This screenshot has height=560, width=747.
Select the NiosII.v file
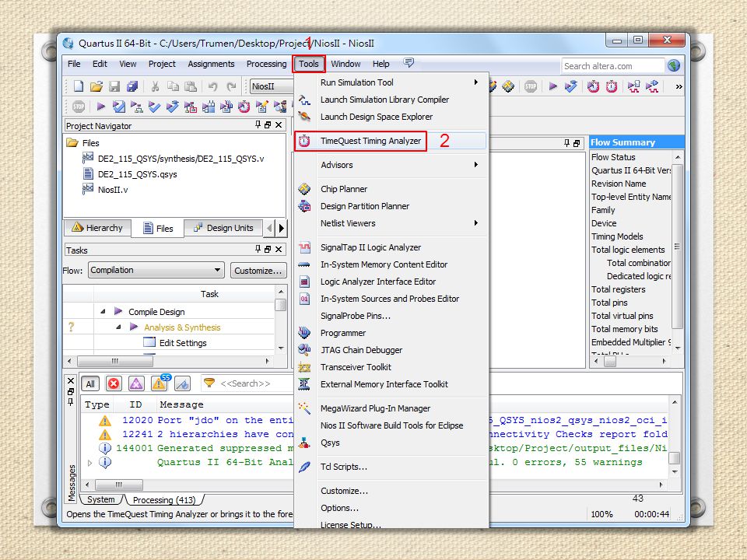pos(113,190)
